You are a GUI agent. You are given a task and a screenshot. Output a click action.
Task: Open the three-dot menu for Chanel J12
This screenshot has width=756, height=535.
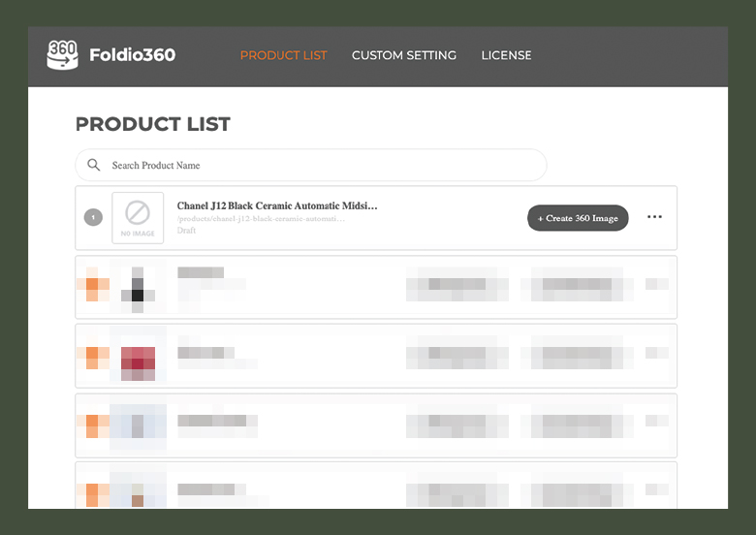tap(654, 217)
